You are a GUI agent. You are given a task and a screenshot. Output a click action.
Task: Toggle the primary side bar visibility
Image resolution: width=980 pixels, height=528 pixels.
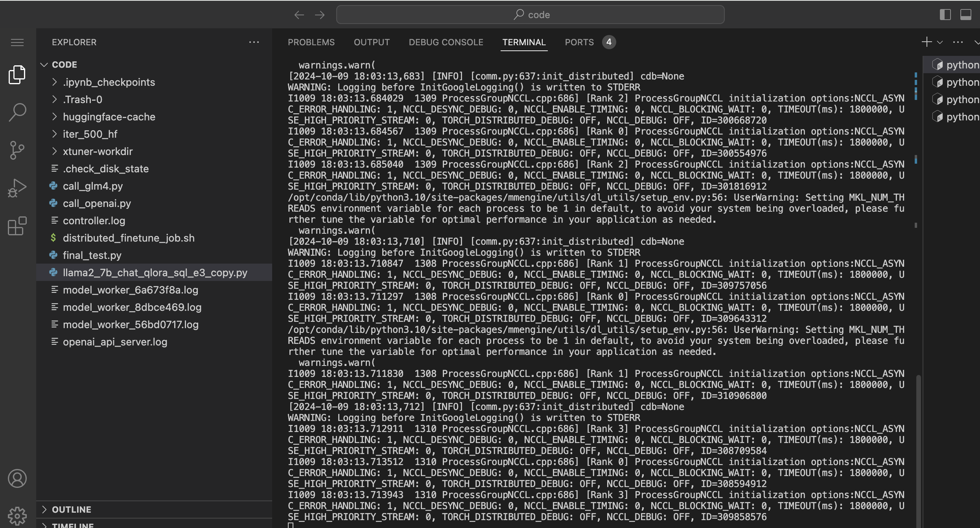tap(945, 15)
